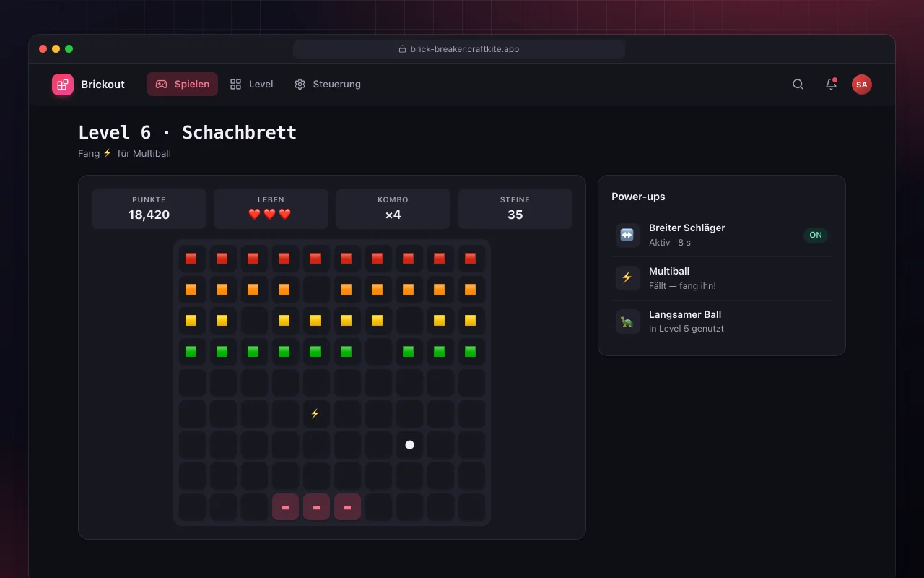Click the "Fang ⚡ für Multiball" subtitle

[x=125, y=153]
